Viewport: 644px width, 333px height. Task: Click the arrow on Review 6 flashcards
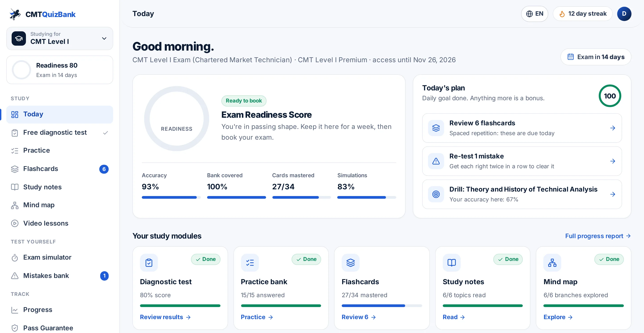tap(612, 128)
